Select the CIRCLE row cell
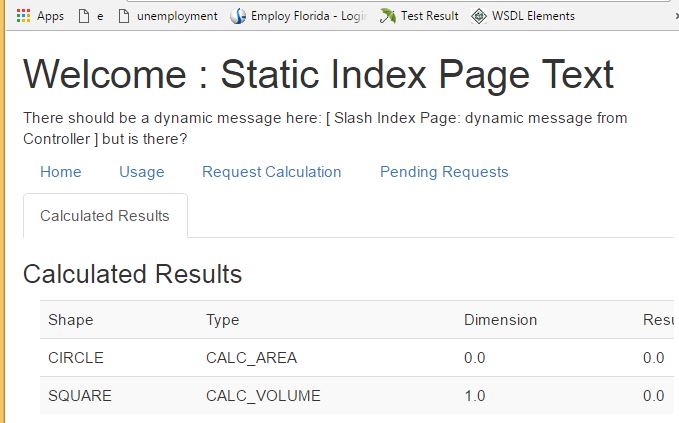The height and width of the screenshot is (423, 679). point(76,358)
